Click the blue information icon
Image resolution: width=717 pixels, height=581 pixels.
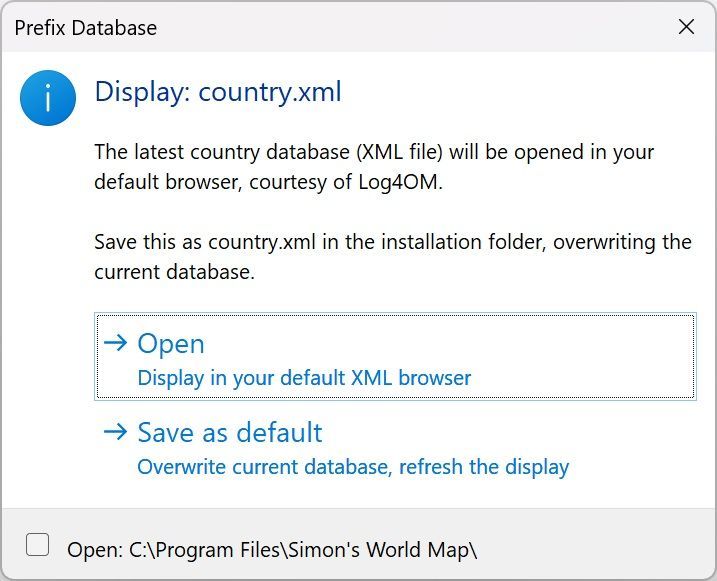(x=47, y=98)
